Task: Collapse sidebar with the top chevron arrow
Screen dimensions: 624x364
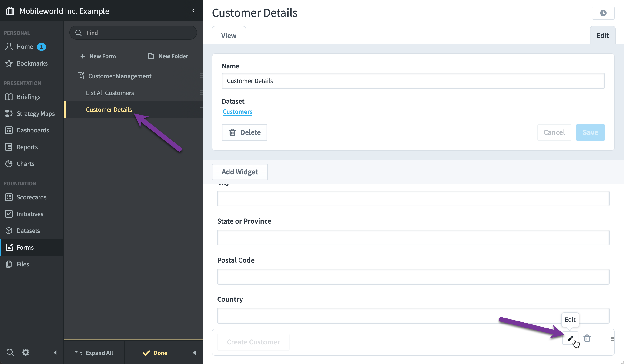Action: tap(194, 10)
